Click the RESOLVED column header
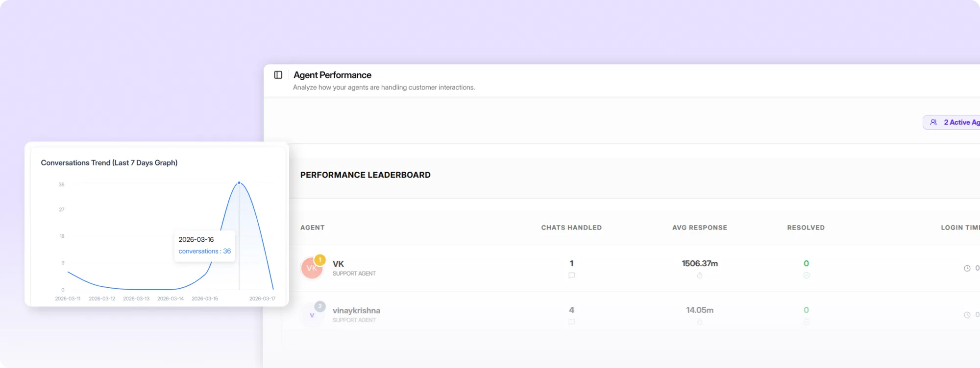The width and height of the screenshot is (980, 368). click(806, 228)
